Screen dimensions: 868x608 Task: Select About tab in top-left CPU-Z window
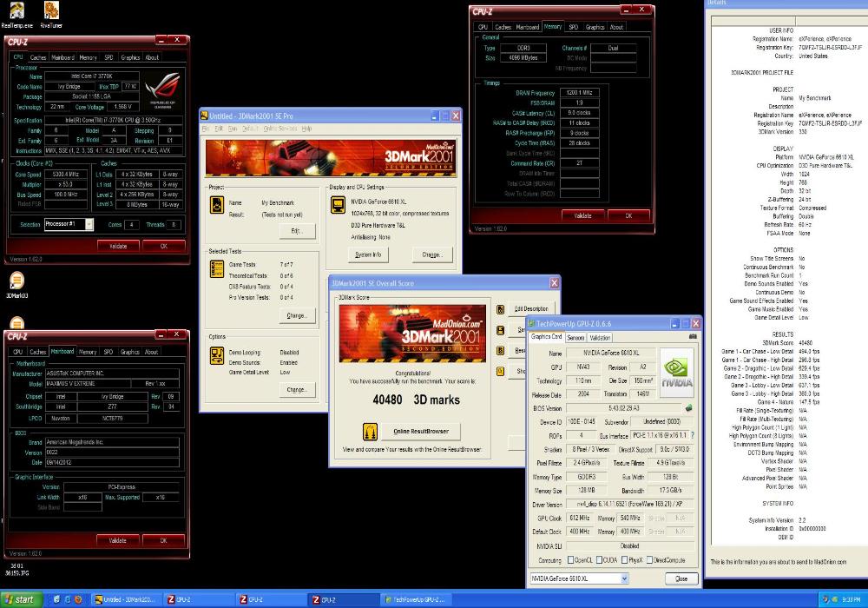tap(152, 57)
